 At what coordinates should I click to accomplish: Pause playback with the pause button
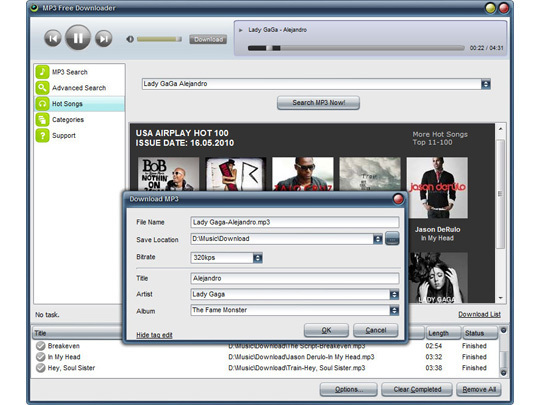[78, 38]
